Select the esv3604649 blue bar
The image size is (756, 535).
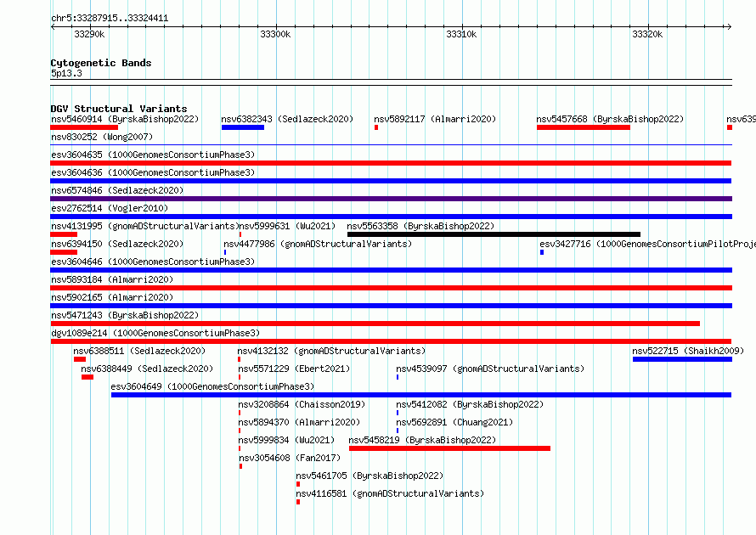click(421, 395)
